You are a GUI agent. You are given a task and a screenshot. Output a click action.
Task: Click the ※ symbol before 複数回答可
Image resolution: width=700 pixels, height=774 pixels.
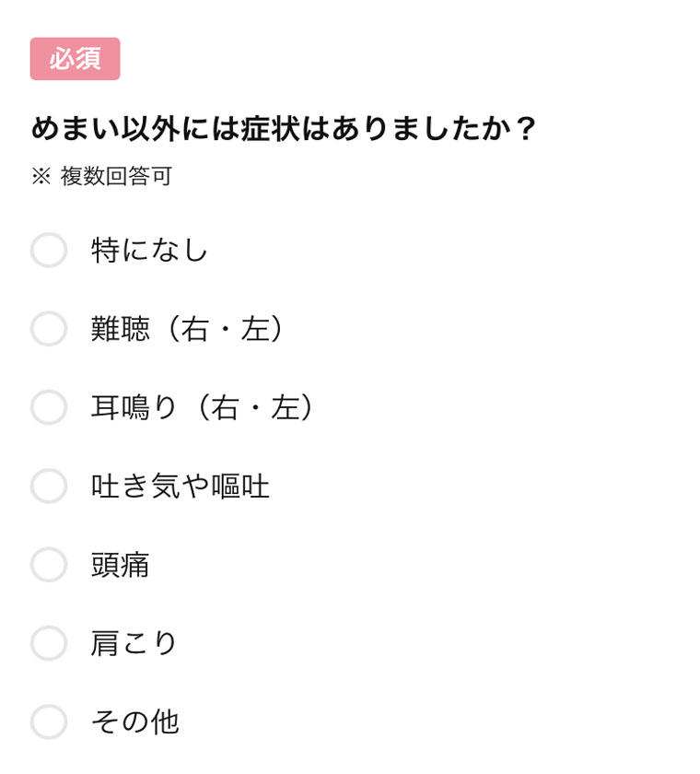click(x=41, y=176)
